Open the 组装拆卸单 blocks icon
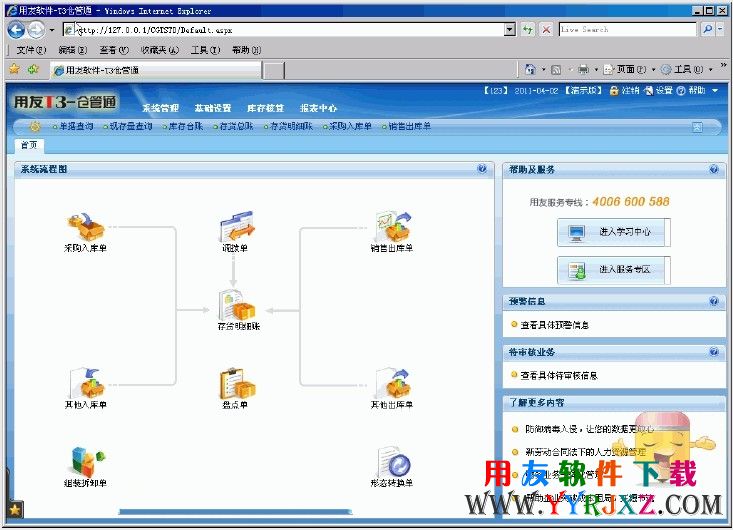 click(x=87, y=462)
